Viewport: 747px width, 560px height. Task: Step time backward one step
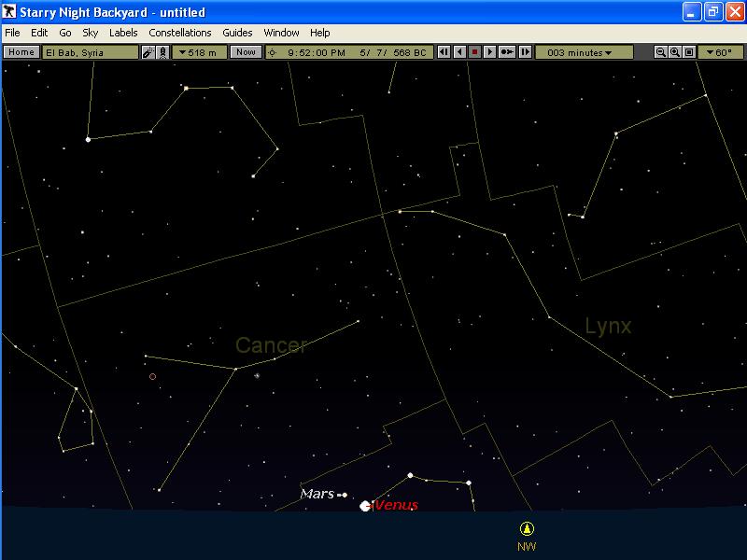tap(444, 52)
